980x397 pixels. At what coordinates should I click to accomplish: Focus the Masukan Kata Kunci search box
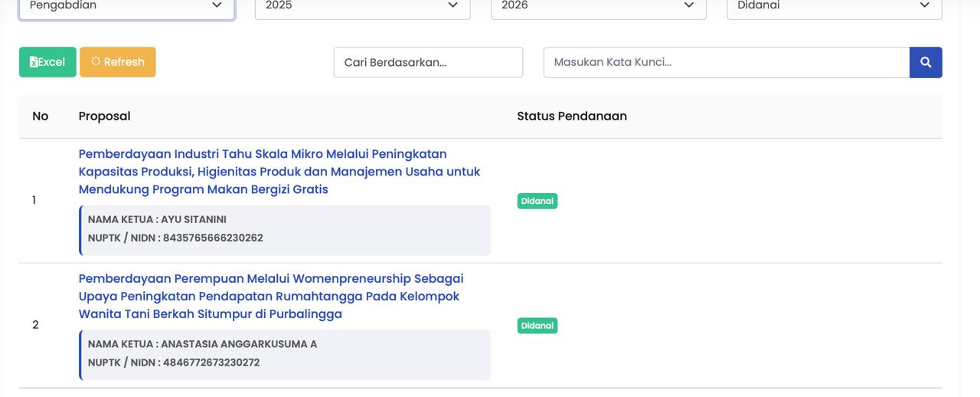point(726,62)
